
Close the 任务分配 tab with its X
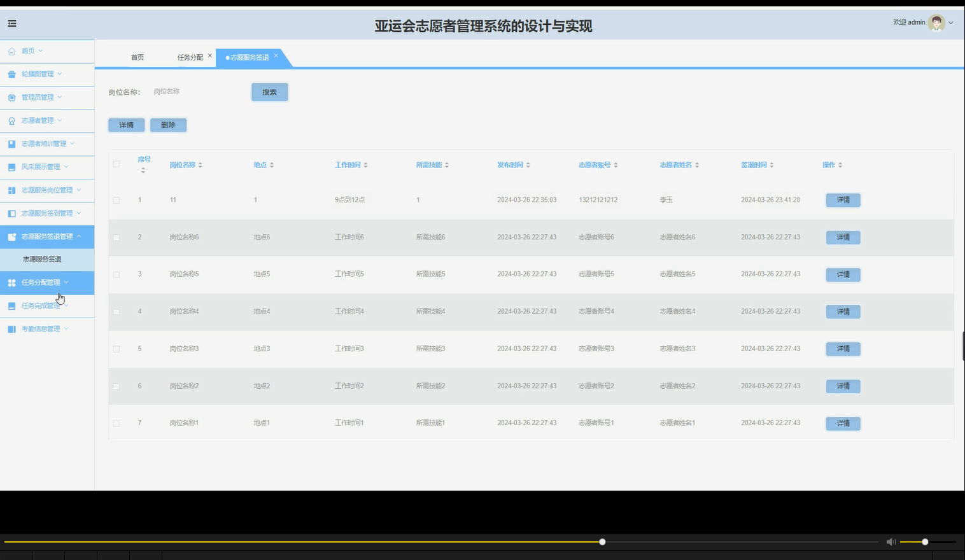[x=209, y=55]
